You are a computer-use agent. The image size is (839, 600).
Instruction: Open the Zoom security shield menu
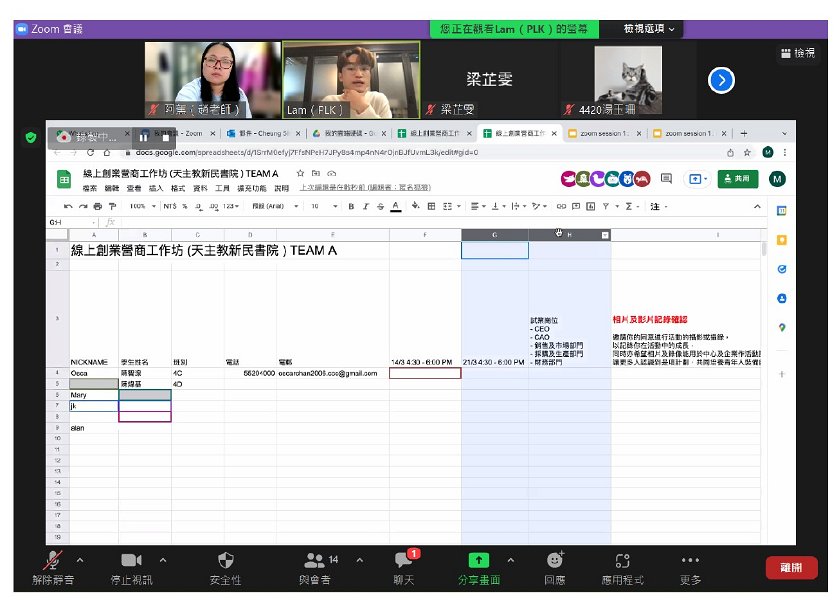pyautogui.click(x=225, y=567)
